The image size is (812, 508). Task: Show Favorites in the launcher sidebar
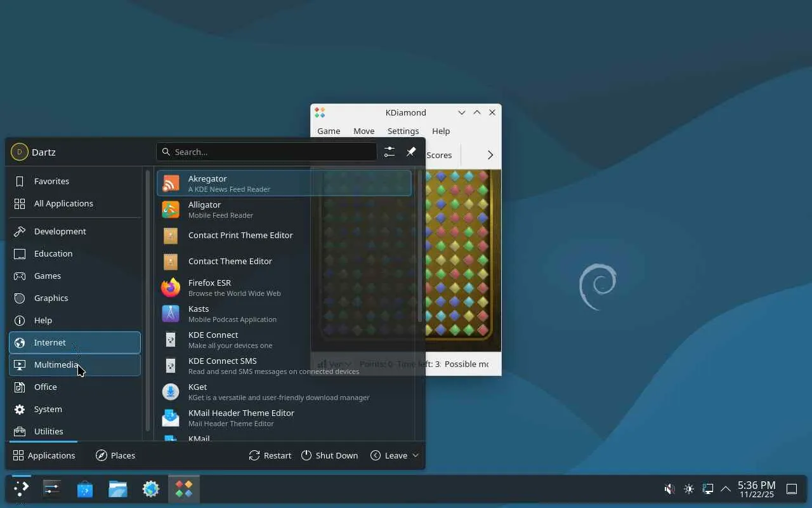pyautogui.click(x=75, y=181)
